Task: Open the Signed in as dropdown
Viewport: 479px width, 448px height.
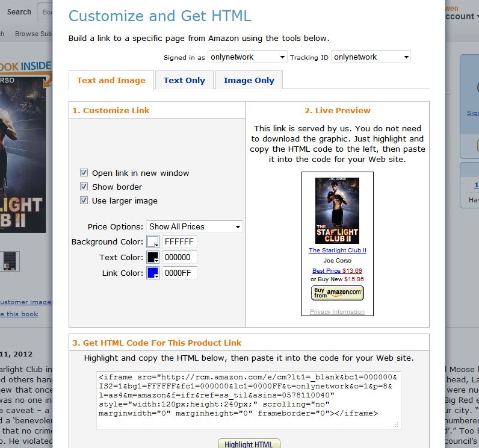Action: pyautogui.click(x=247, y=57)
